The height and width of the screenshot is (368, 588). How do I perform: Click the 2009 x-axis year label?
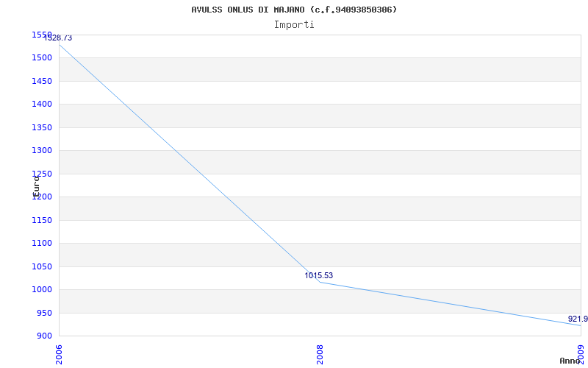click(x=581, y=355)
